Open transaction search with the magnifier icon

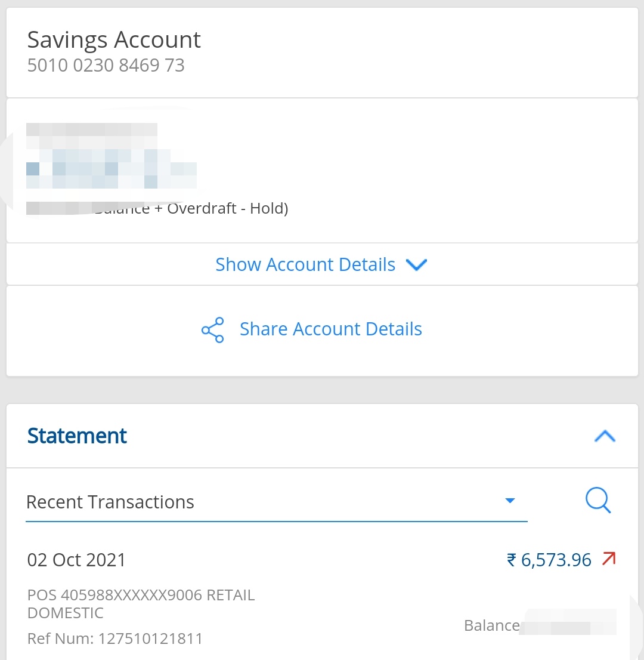[x=598, y=500]
